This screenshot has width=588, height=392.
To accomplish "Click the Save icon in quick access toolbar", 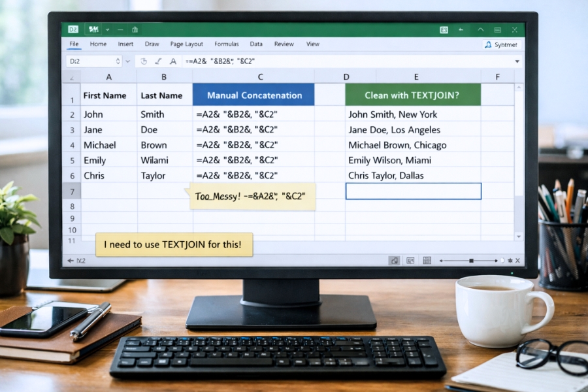I will pos(93,29).
